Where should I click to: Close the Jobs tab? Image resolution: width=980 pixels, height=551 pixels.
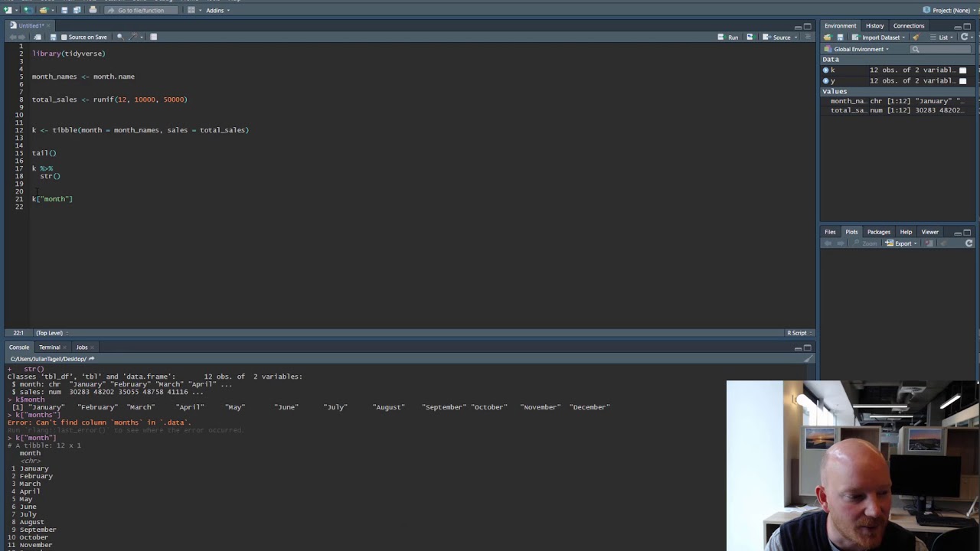tap(92, 347)
